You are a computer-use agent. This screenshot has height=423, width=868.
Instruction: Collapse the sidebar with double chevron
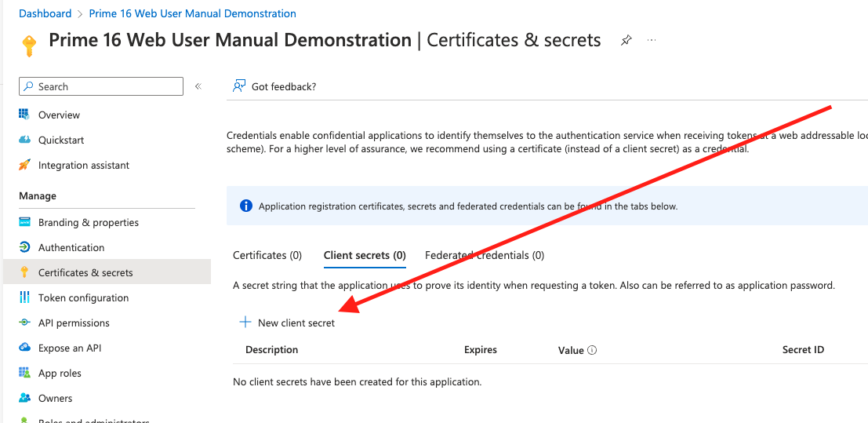point(198,86)
